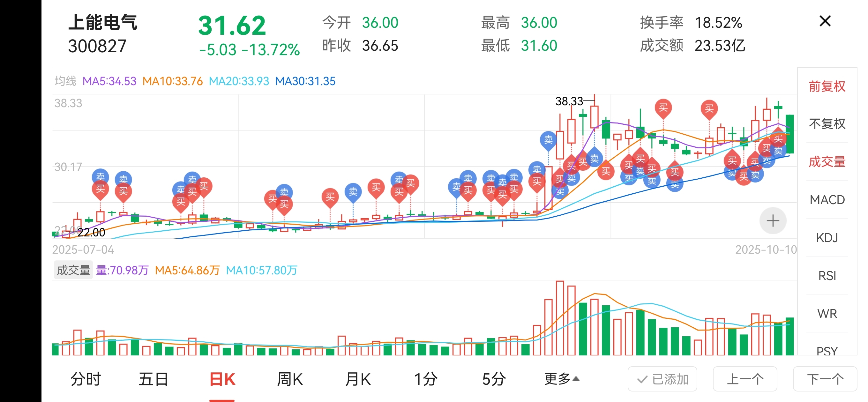This screenshot has height=402, width=868.
Task: Click the top buy marker at 38.33 peak area
Action: coord(663,108)
